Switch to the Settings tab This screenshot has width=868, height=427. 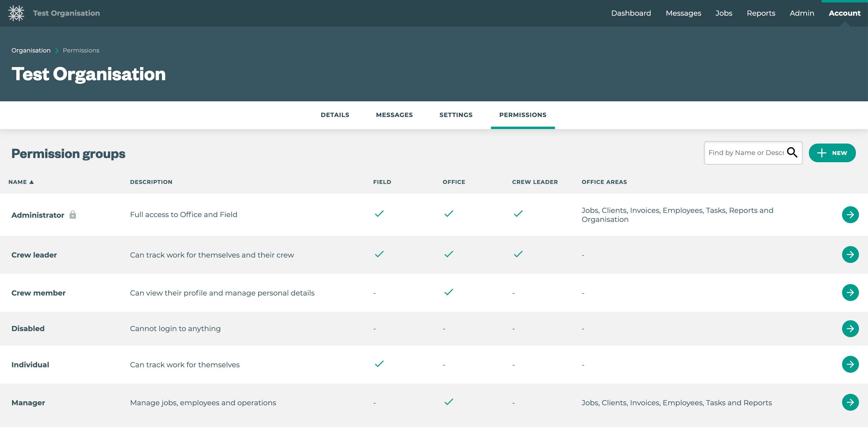coord(456,115)
